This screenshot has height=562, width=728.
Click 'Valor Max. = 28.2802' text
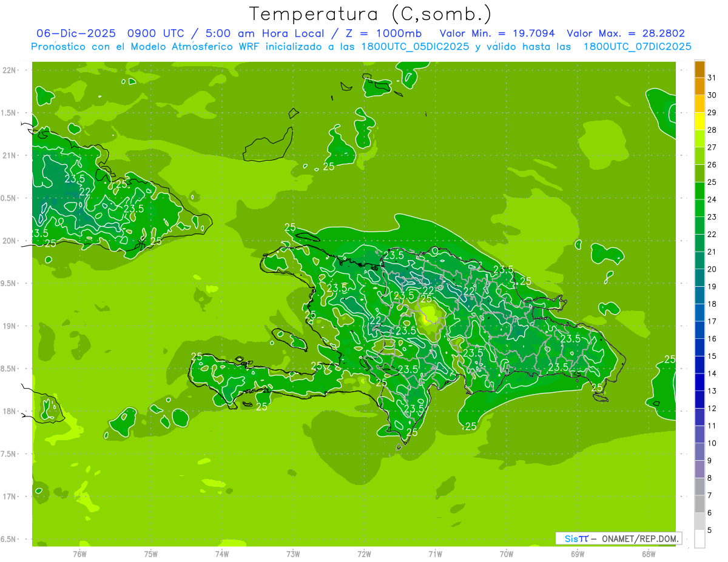(x=625, y=33)
